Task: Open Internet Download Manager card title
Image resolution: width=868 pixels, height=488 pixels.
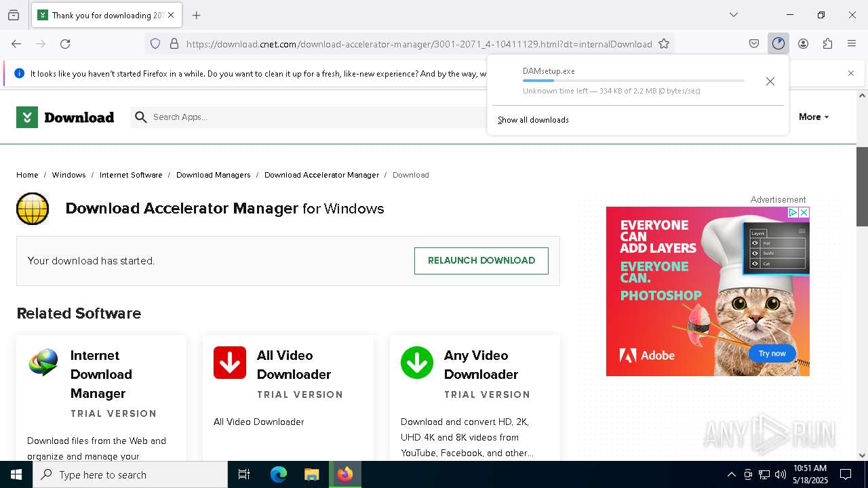Action: (x=101, y=374)
